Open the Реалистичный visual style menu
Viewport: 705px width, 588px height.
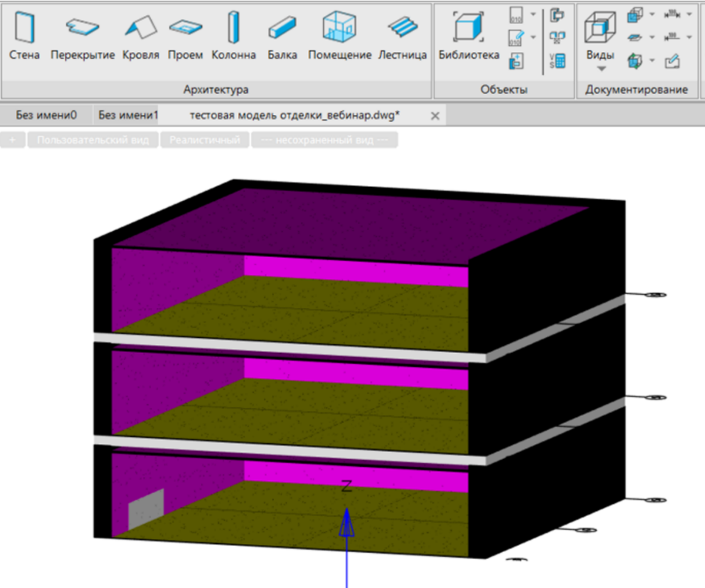tap(205, 140)
